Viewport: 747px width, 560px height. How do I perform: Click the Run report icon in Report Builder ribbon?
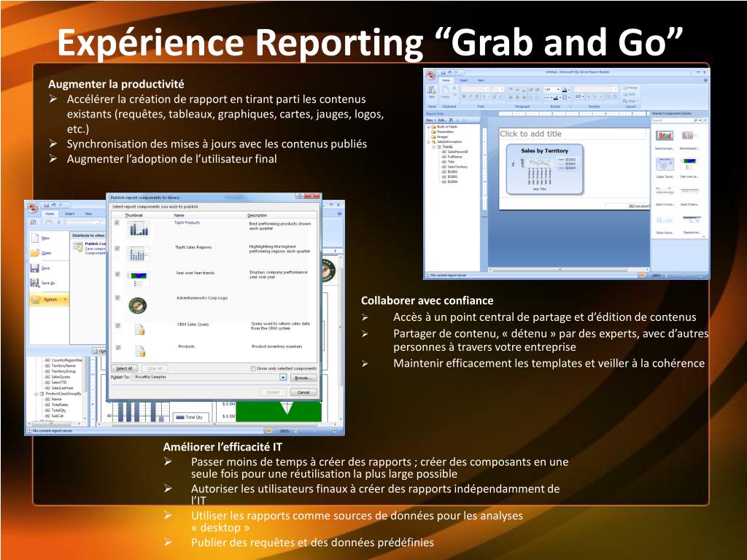[x=431, y=90]
